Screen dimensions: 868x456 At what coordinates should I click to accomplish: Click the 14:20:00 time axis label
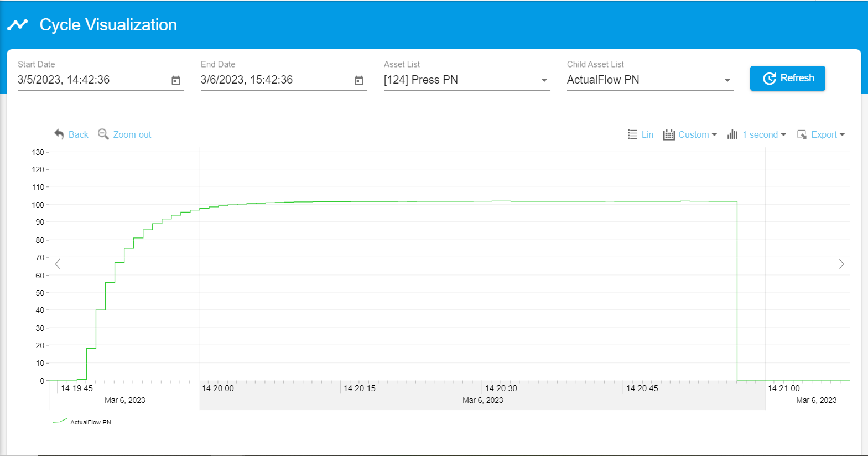point(218,388)
